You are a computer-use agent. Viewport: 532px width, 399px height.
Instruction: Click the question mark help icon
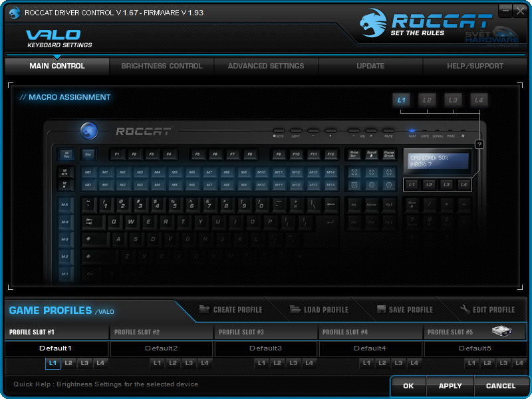479,144
